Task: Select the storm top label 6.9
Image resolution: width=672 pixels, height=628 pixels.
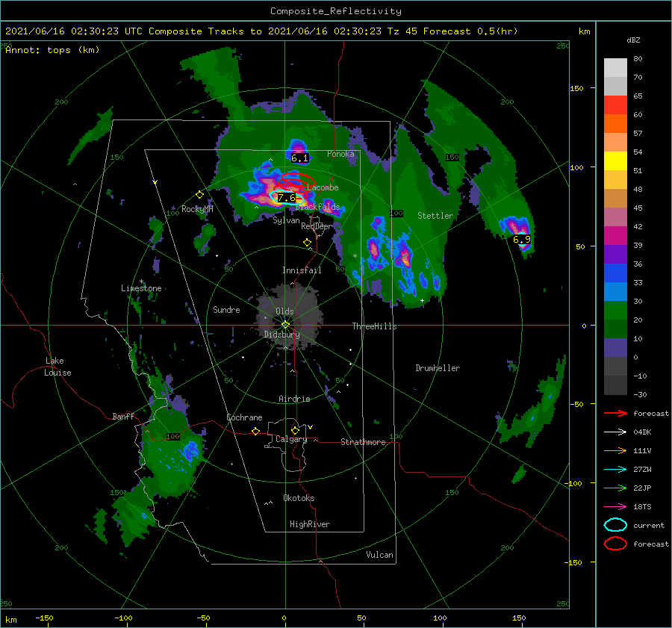Action: (x=522, y=239)
